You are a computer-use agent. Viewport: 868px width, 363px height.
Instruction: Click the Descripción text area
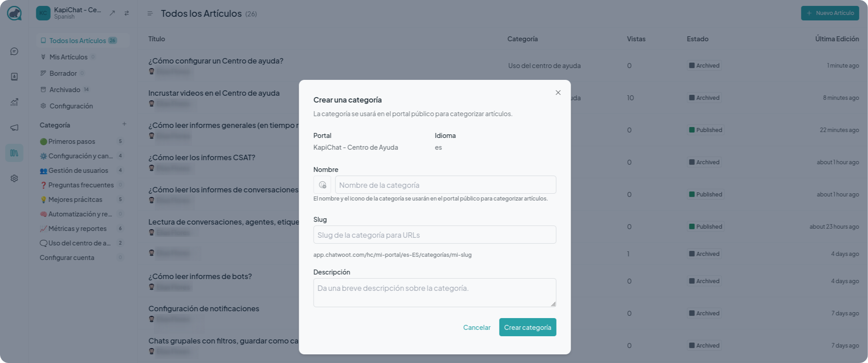[x=435, y=293]
